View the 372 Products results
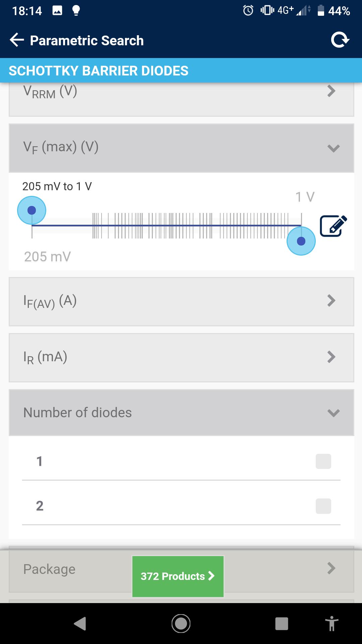362x644 pixels. [x=178, y=576]
